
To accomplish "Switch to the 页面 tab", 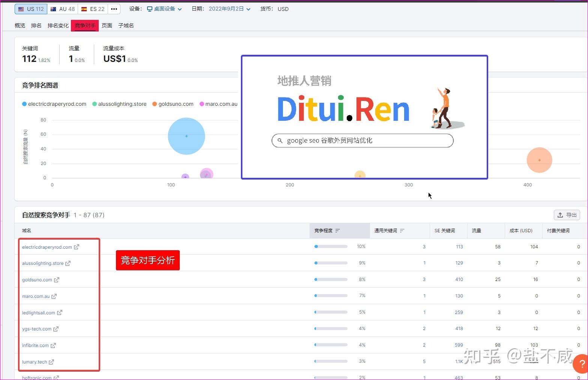I will click(x=107, y=26).
